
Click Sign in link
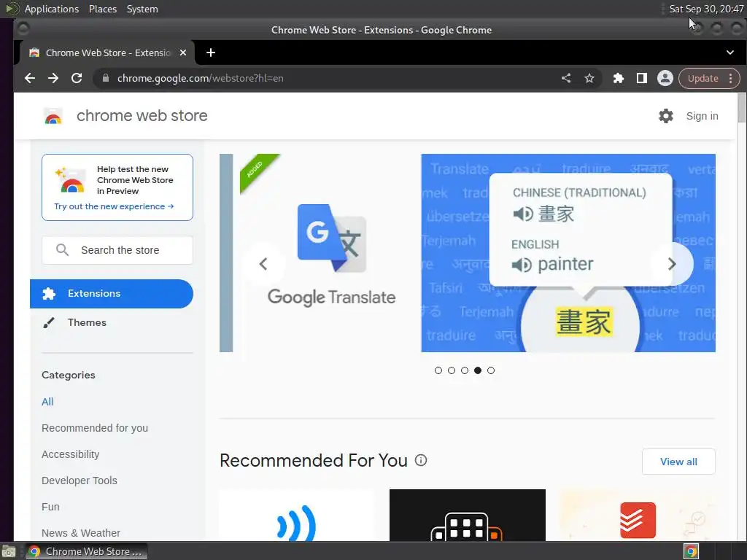click(703, 116)
